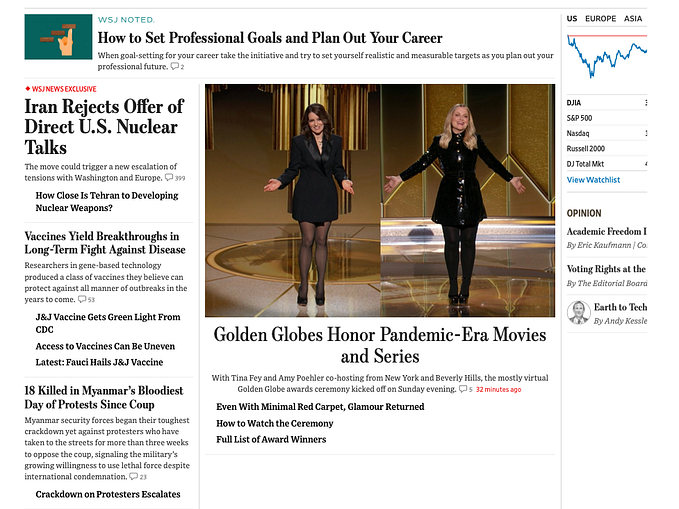Open Earth to Tech opinion column
The image size is (679, 509).
coord(620,307)
